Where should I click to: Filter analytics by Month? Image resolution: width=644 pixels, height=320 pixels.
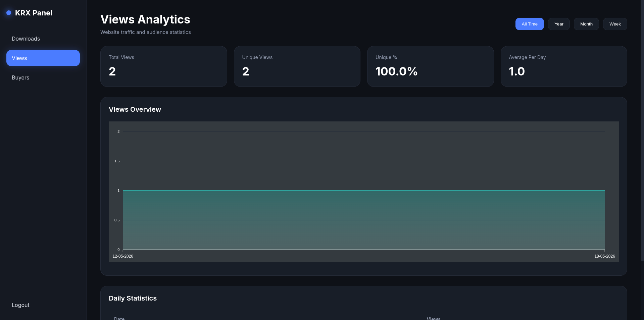coord(586,24)
